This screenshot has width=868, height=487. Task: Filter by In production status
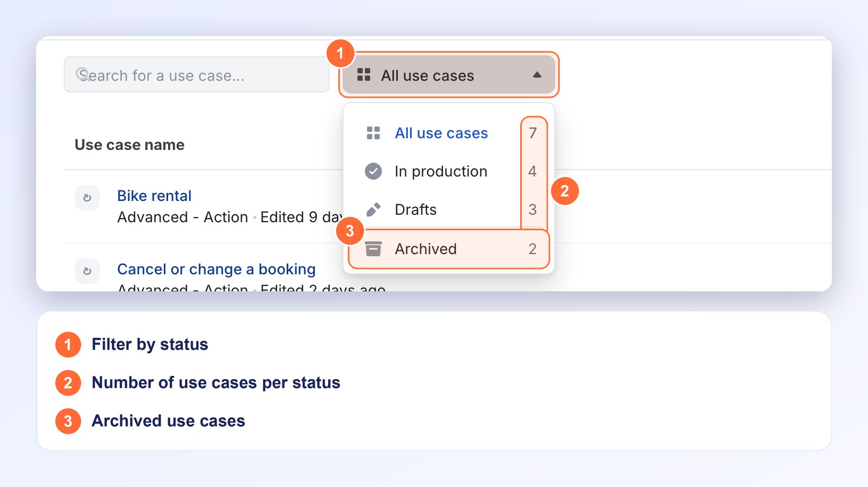449,171
